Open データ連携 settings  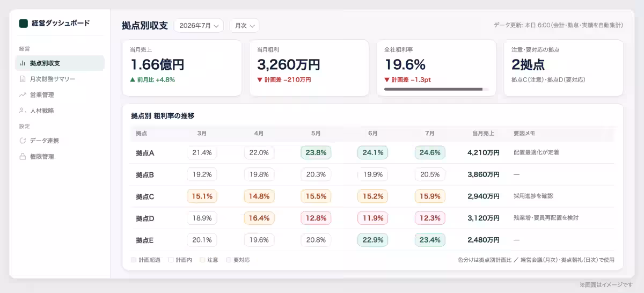point(60,141)
